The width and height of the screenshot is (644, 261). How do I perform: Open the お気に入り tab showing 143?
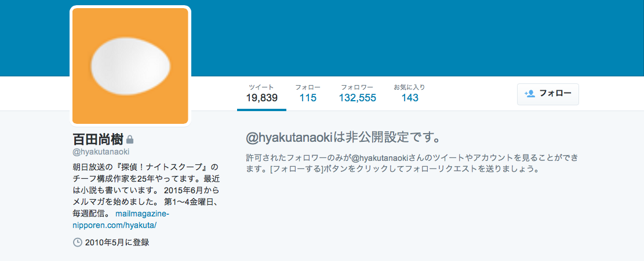coord(409,93)
